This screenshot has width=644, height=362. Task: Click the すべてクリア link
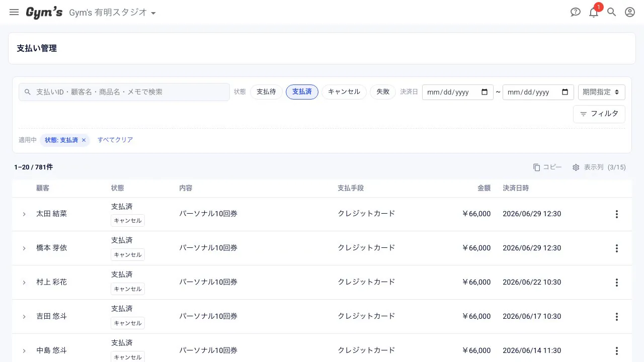[x=115, y=140]
